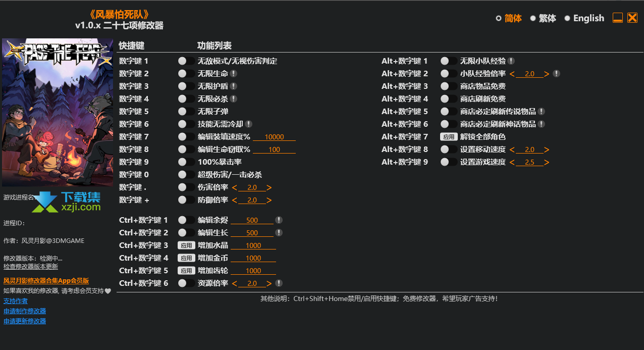Click info icon next to 无限小队经验

511,61
